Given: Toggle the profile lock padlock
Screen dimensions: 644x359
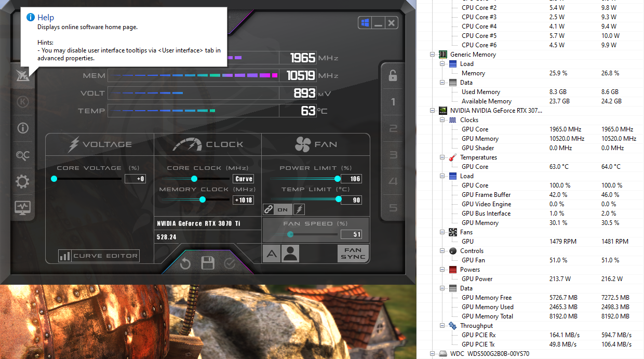Looking at the screenshot, I should point(393,75).
